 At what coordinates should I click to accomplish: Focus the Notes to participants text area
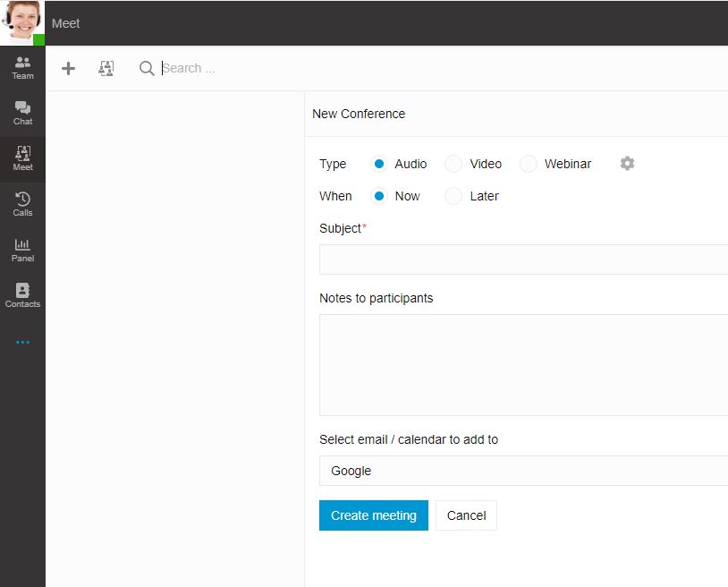click(x=523, y=365)
